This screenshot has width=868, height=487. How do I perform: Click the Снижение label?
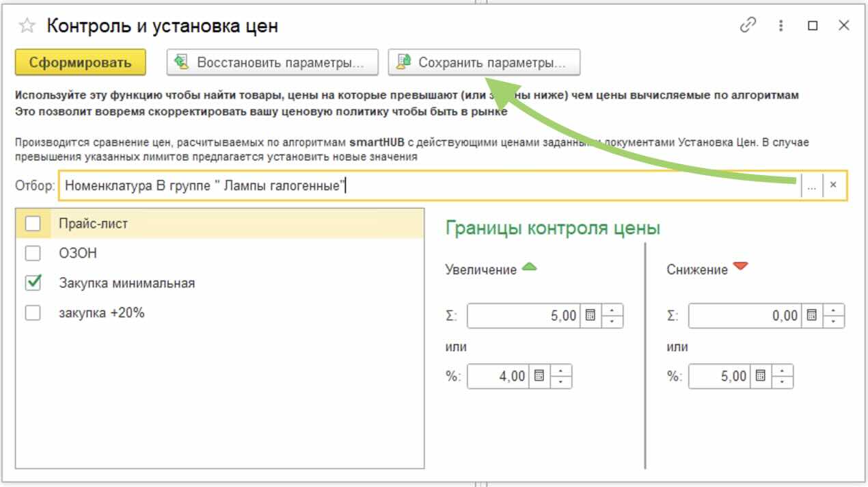click(697, 270)
